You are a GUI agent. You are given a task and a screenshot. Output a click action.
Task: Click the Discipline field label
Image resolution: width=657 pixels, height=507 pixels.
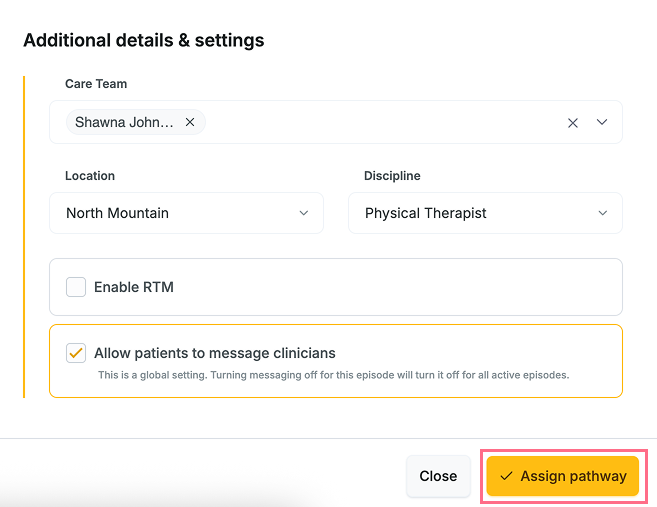(x=392, y=176)
